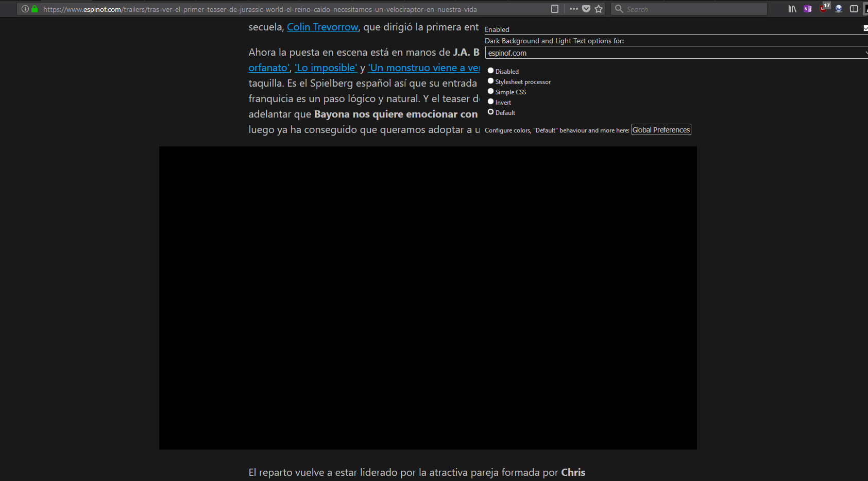This screenshot has height=481, width=868.
Task: Click the embedded black video player
Action: pos(428,298)
